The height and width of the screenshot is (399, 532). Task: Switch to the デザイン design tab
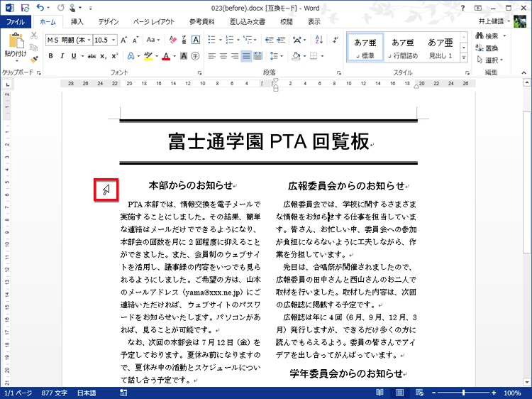click(109, 22)
